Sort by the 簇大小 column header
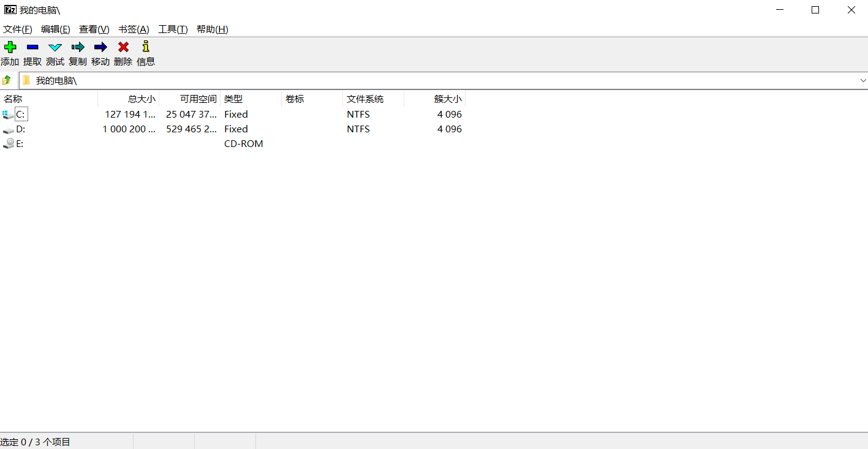Image resolution: width=868 pixels, height=449 pixels. tap(435, 99)
